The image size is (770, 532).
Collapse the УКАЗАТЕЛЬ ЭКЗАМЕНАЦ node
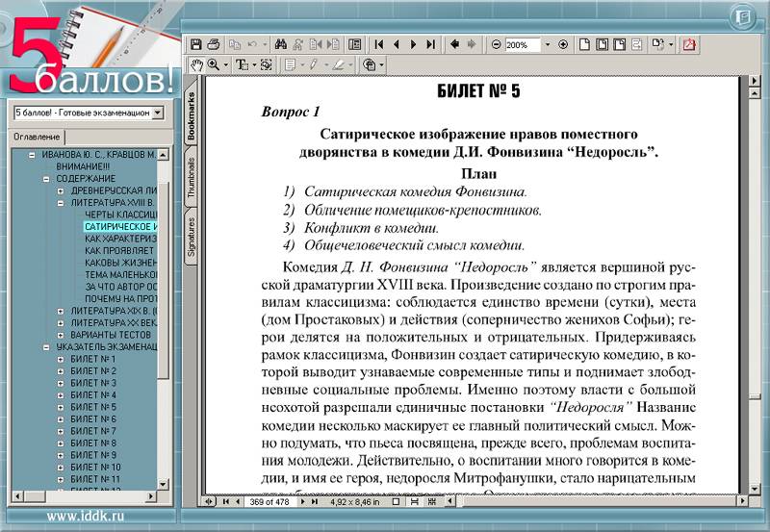[46, 347]
